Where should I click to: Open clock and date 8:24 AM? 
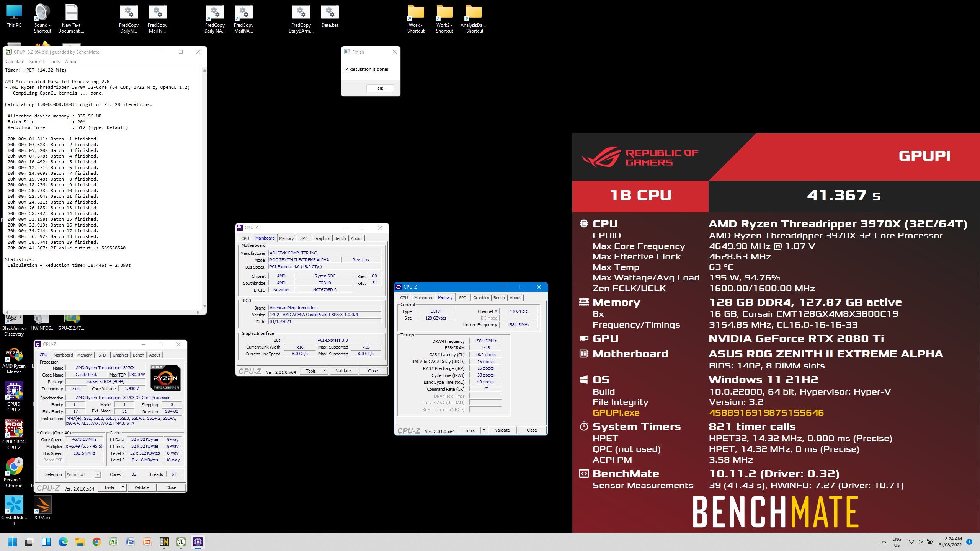(x=950, y=542)
